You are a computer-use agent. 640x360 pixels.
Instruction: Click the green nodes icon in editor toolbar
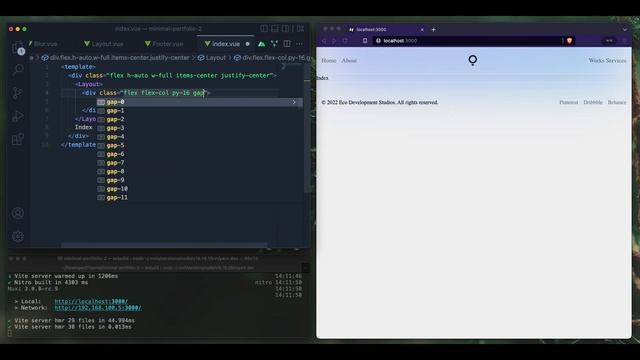click(274, 44)
